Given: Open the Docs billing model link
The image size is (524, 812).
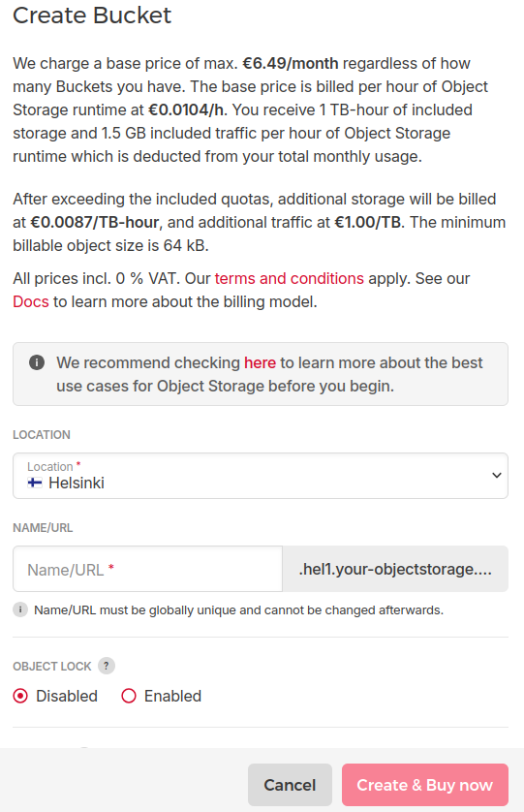Looking at the screenshot, I should click(x=31, y=302).
